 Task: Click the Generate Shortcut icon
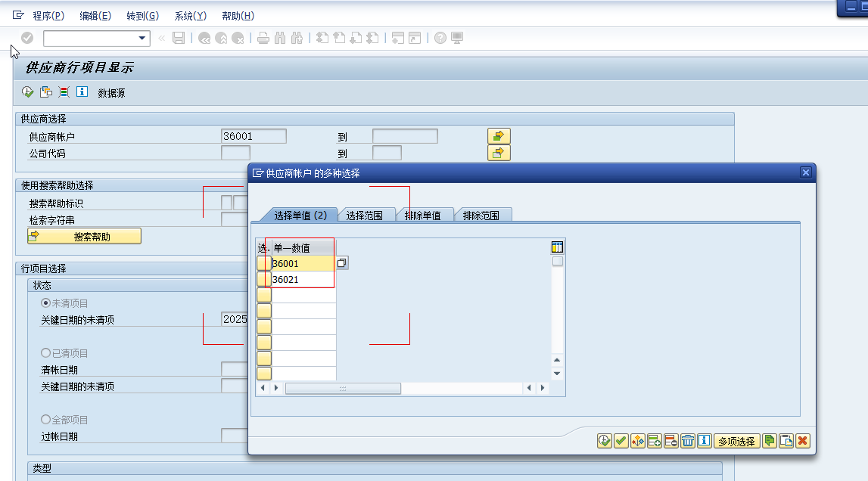tap(415, 38)
